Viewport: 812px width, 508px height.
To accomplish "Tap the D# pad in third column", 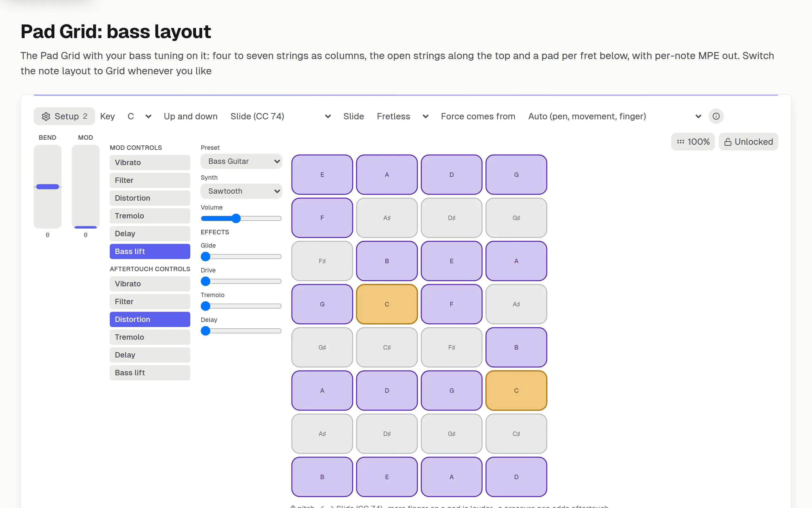I will [452, 218].
